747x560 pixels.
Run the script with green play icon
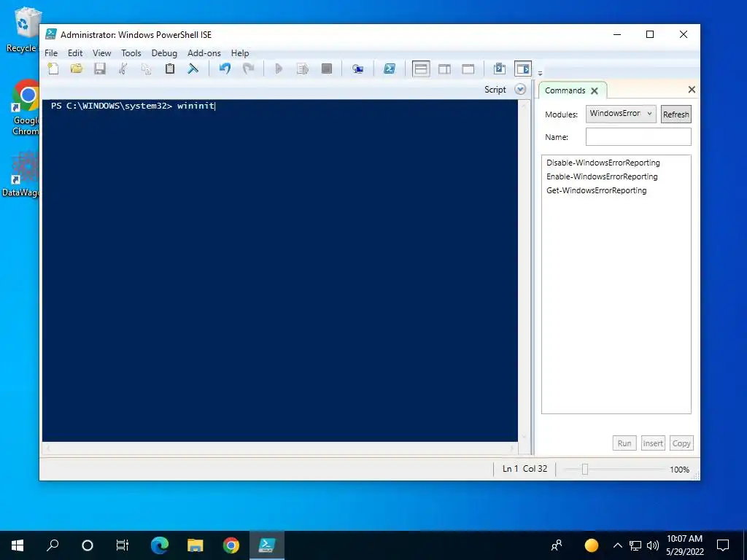click(279, 69)
